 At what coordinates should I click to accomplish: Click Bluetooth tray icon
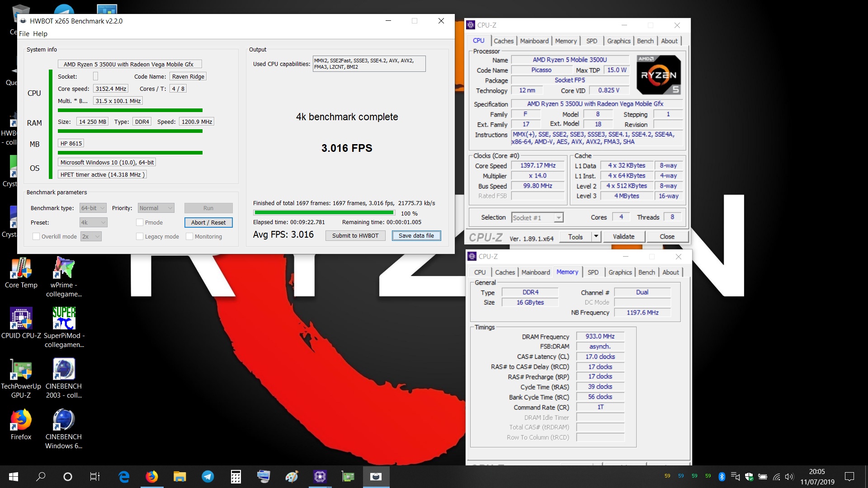(x=722, y=477)
